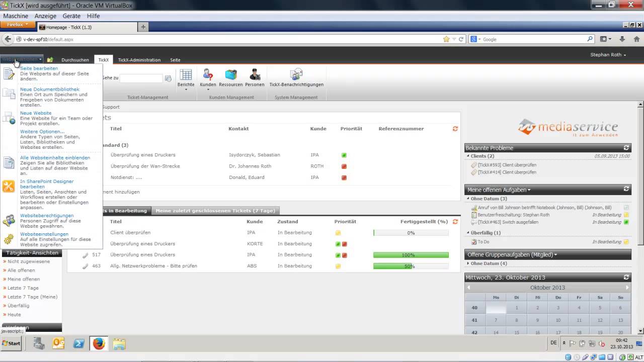The width and height of the screenshot is (644, 362).
Task: Click the navigate-up folder icon beside Websiteaktionen
Action: (x=50, y=60)
